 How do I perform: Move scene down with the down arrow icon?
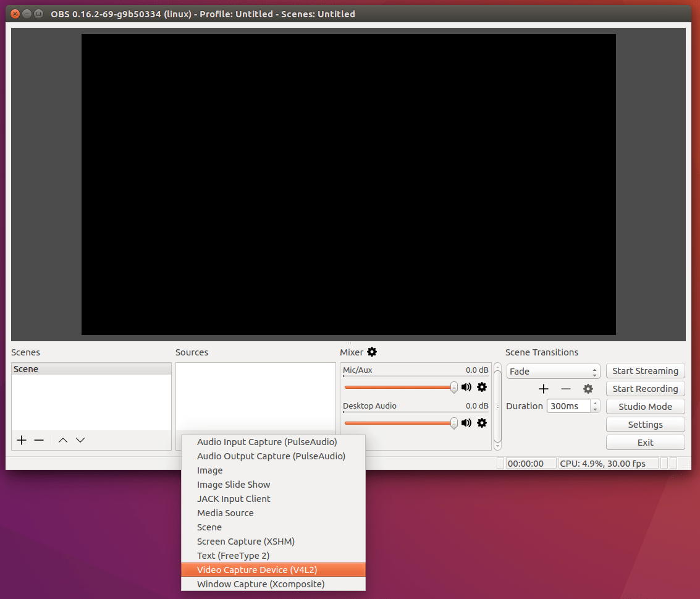pos(80,440)
